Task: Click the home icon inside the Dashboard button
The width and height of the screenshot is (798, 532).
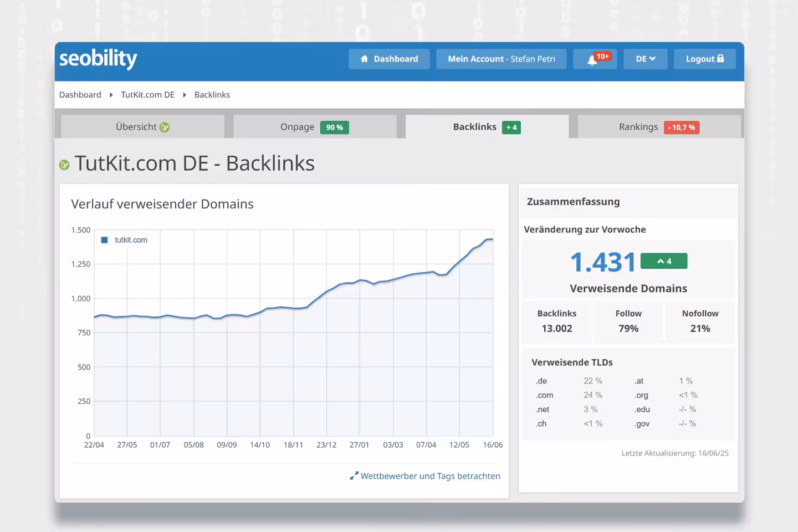Action: click(x=364, y=59)
